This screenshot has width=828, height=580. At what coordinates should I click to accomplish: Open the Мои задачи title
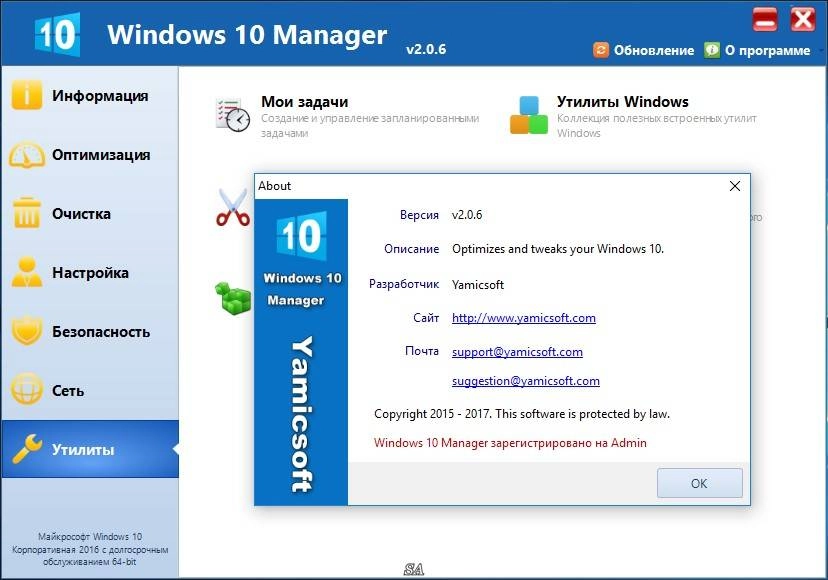tap(305, 101)
